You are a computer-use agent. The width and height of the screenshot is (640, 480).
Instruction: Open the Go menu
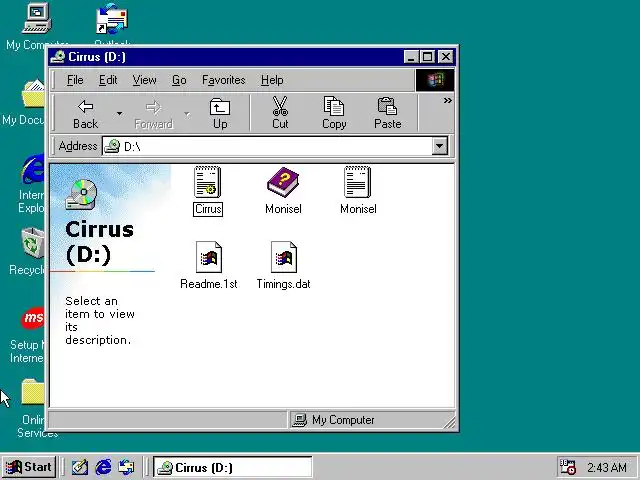(179, 80)
